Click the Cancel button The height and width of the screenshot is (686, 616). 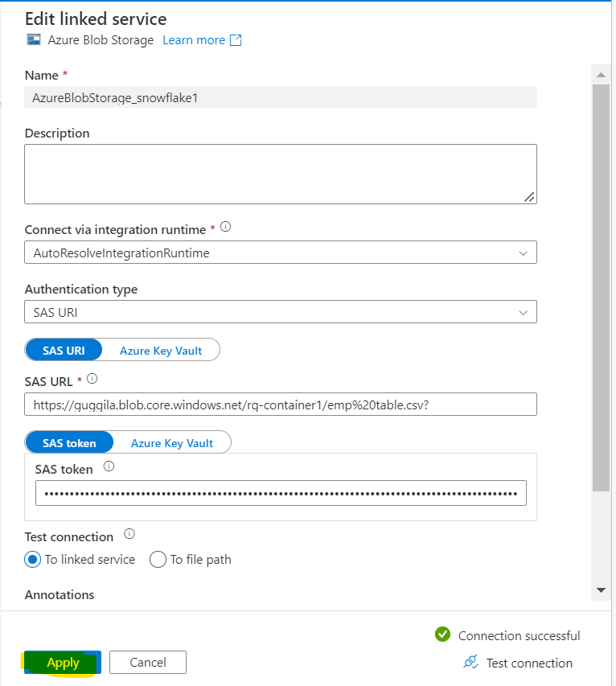point(147,662)
